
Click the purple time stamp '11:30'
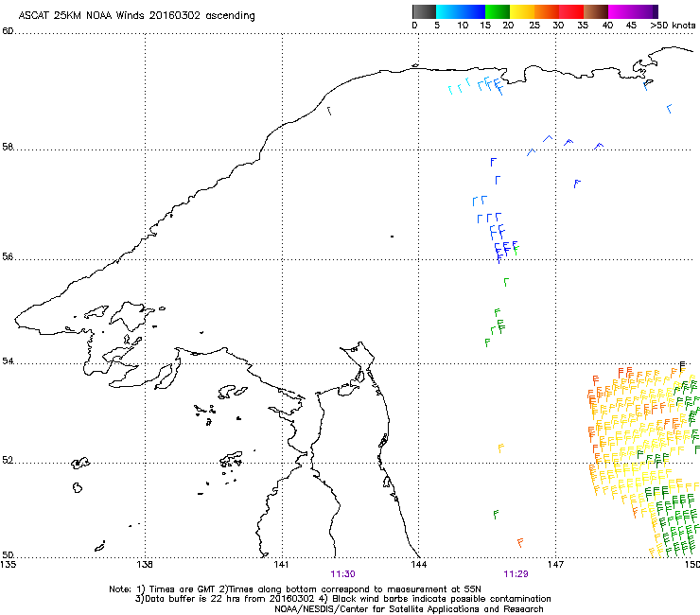(x=342, y=574)
